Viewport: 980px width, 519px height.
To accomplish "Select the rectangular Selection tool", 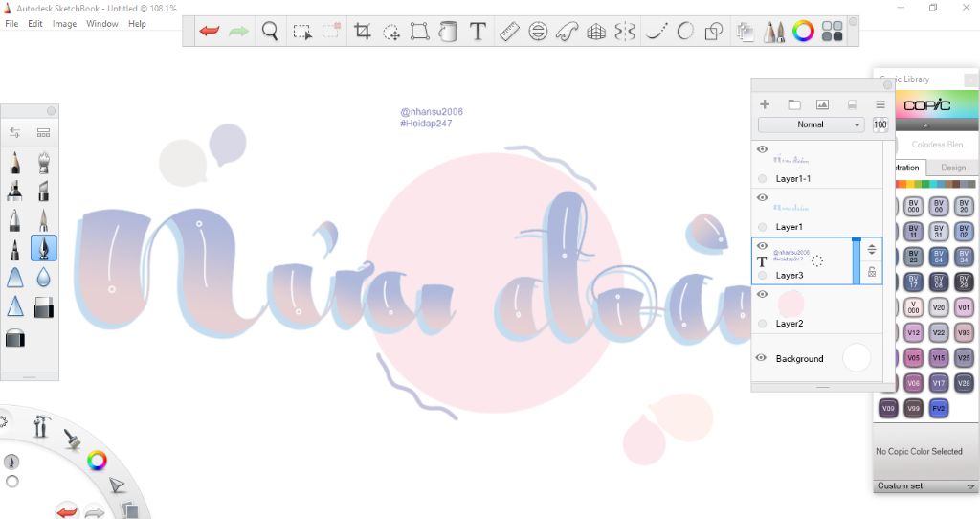I will click(301, 32).
